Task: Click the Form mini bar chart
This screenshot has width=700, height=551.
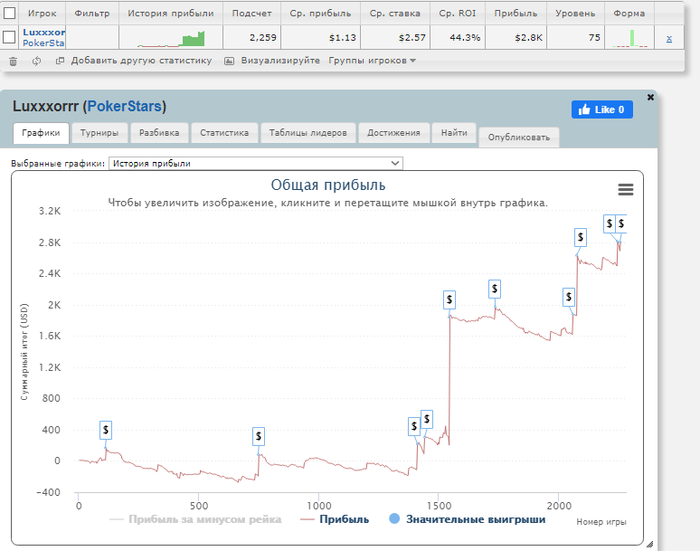Action: [x=629, y=38]
